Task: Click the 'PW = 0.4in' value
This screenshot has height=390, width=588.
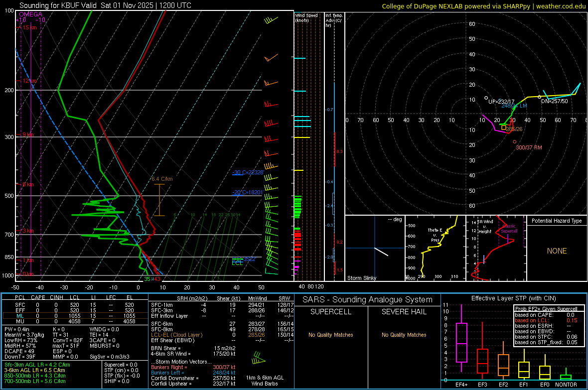Action: coord(17,329)
